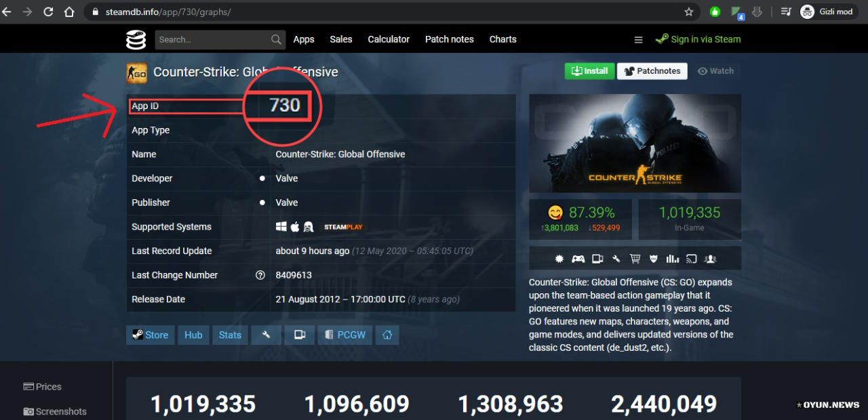Screen dimensions: 868x420
Task: Click the green thumbs-up extension icon
Action: pos(715,12)
